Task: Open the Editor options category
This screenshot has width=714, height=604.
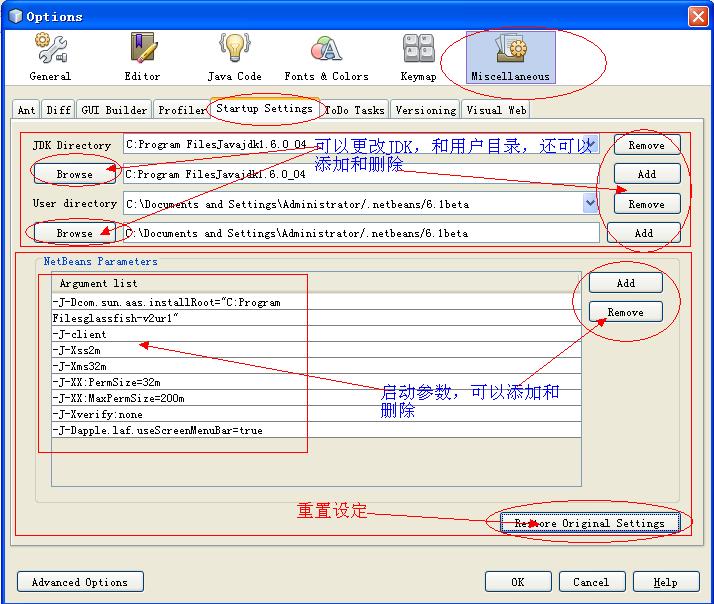Action: (143, 57)
